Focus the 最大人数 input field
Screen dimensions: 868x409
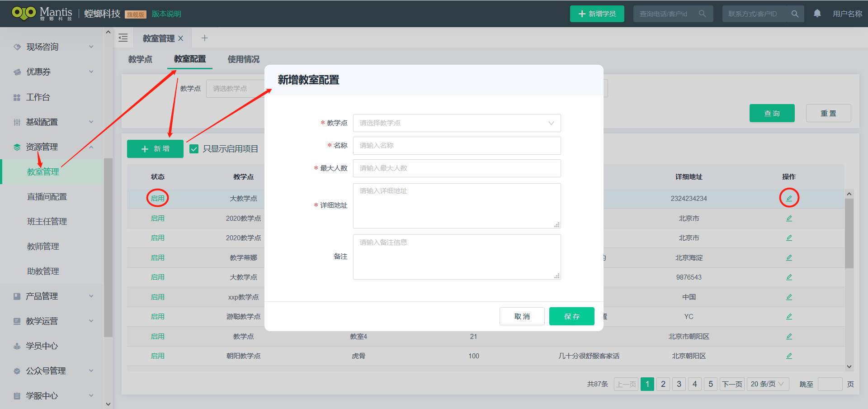click(x=457, y=168)
